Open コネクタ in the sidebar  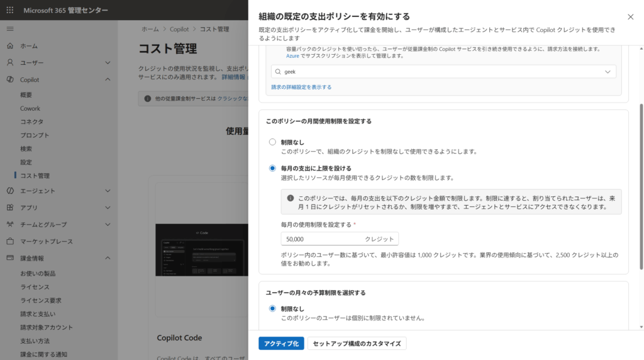[31, 121]
